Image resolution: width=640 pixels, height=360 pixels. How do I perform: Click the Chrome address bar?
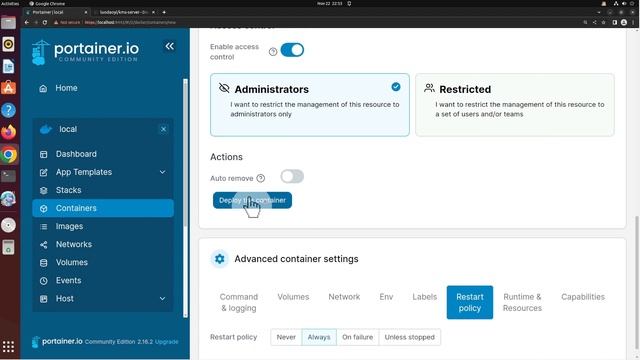(314, 22)
